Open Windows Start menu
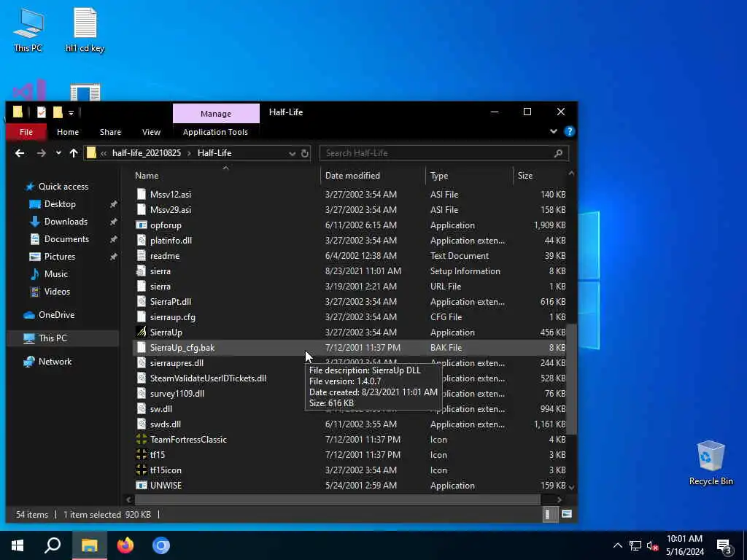 (18, 545)
